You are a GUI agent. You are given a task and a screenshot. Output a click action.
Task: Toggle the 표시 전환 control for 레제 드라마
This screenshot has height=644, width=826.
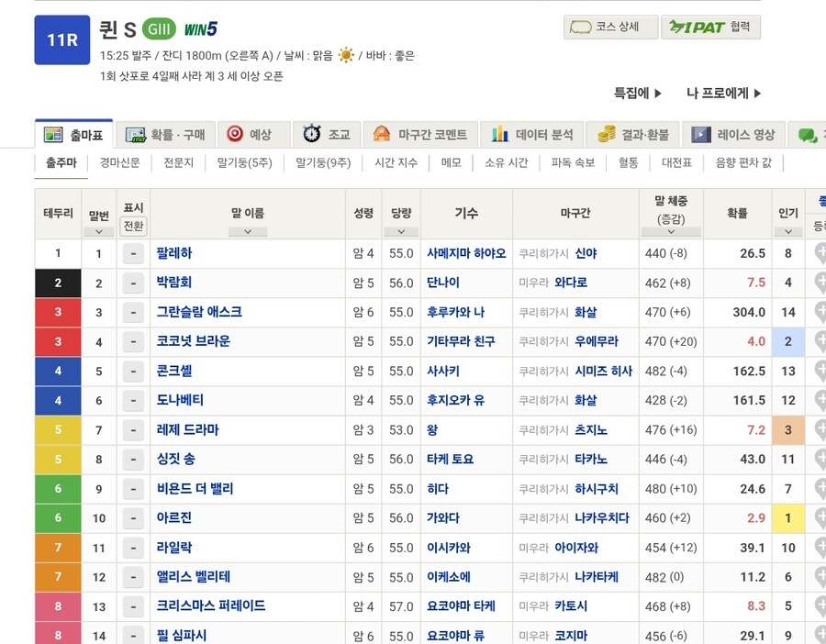click(133, 430)
